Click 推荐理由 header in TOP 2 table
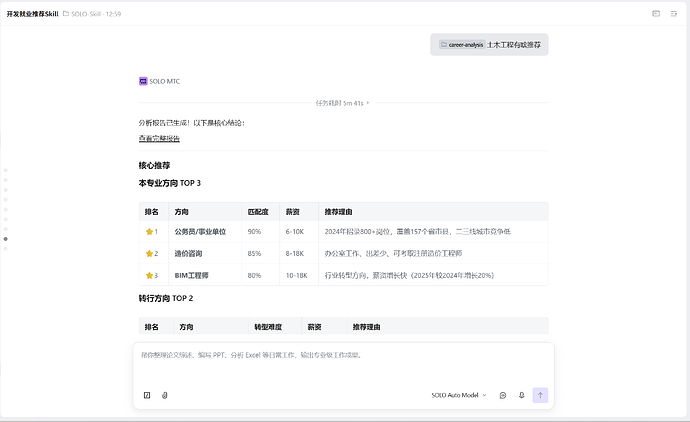Image resolution: width=690 pixels, height=422 pixels. 367,327
